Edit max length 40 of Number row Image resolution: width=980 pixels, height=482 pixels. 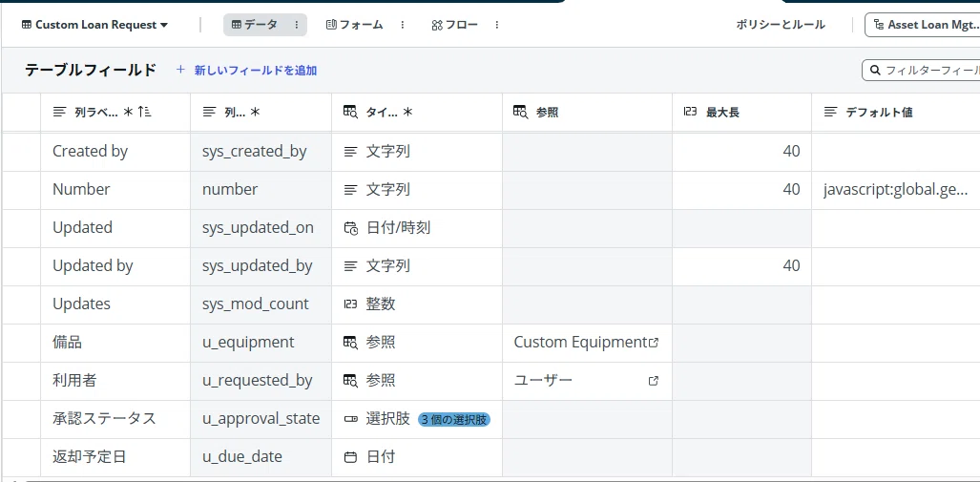click(741, 189)
